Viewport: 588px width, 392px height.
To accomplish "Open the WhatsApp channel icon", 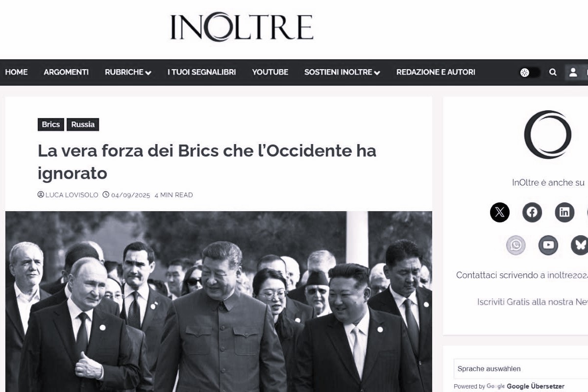I will (x=515, y=245).
